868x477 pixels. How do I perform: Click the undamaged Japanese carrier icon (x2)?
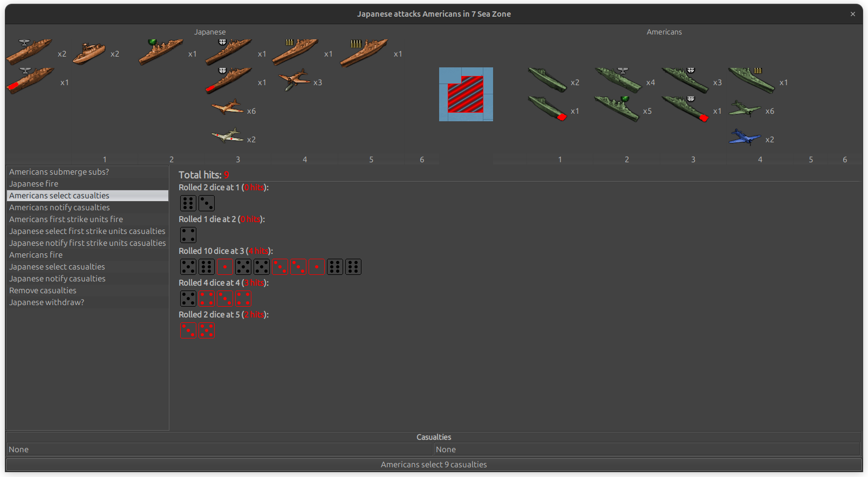29,52
